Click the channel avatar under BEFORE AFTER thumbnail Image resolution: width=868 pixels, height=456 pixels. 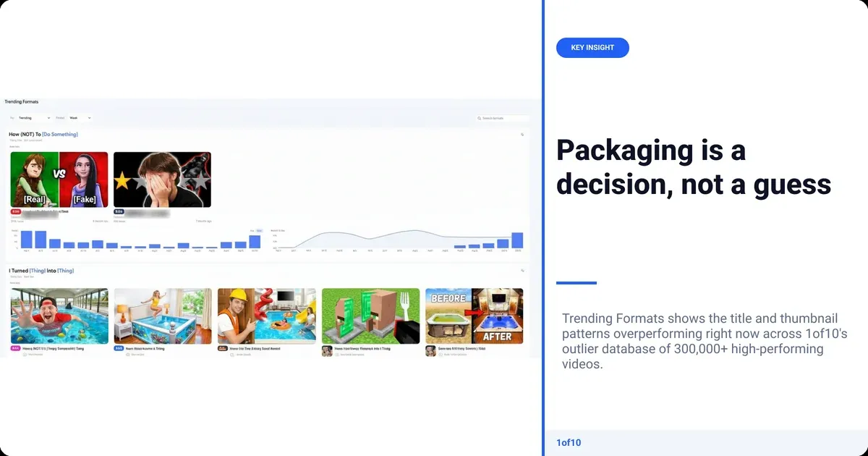pos(430,350)
